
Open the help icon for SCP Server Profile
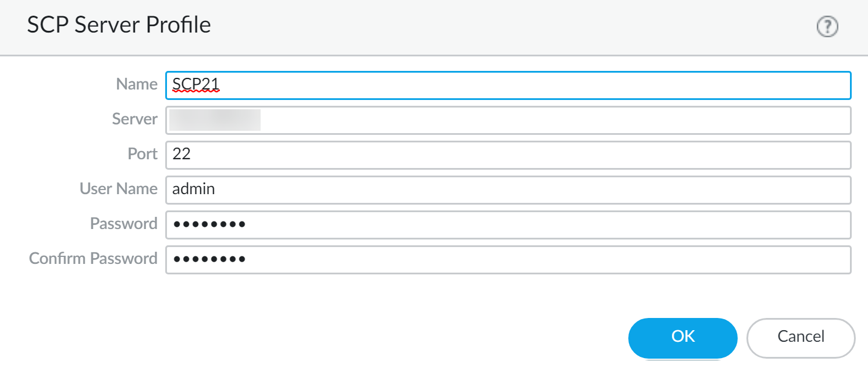point(827,27)
